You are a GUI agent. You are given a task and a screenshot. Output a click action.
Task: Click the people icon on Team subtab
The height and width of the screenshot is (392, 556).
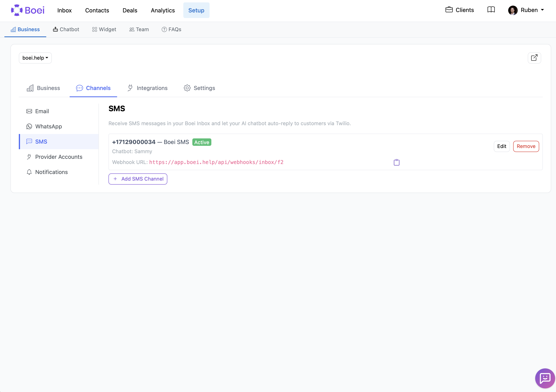pyautogui.click(x=132, y=30)
